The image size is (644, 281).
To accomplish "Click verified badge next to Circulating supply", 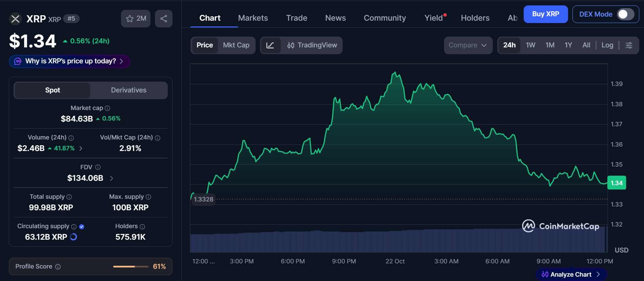I will (x=82, y=226).
